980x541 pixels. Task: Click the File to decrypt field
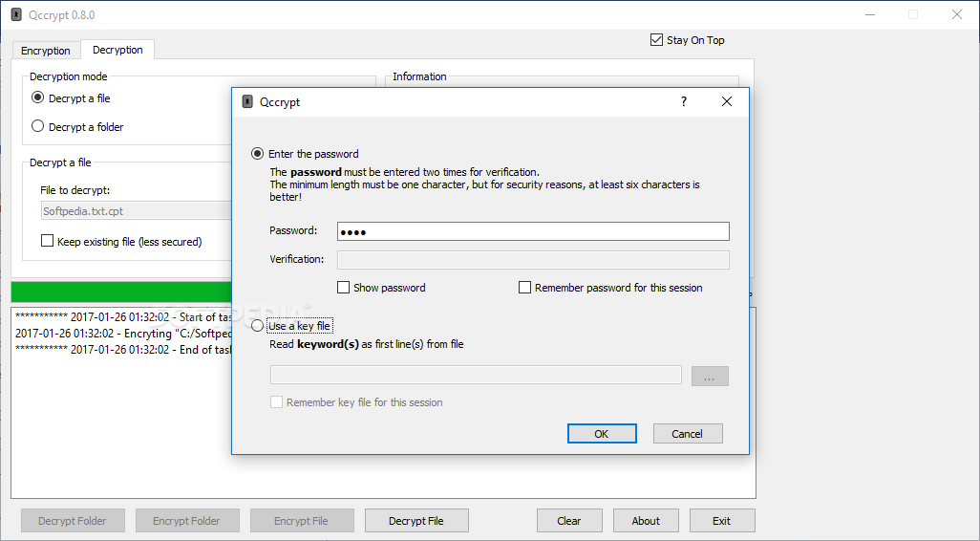pos(137,211)
